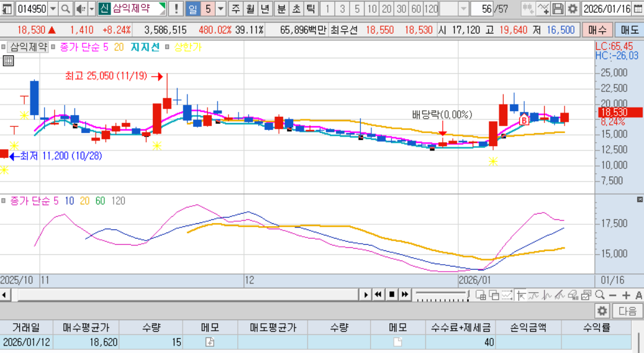Click the chart window snapshot icon
The width and height of the screenshot is (644, 353).
(586, 295)
